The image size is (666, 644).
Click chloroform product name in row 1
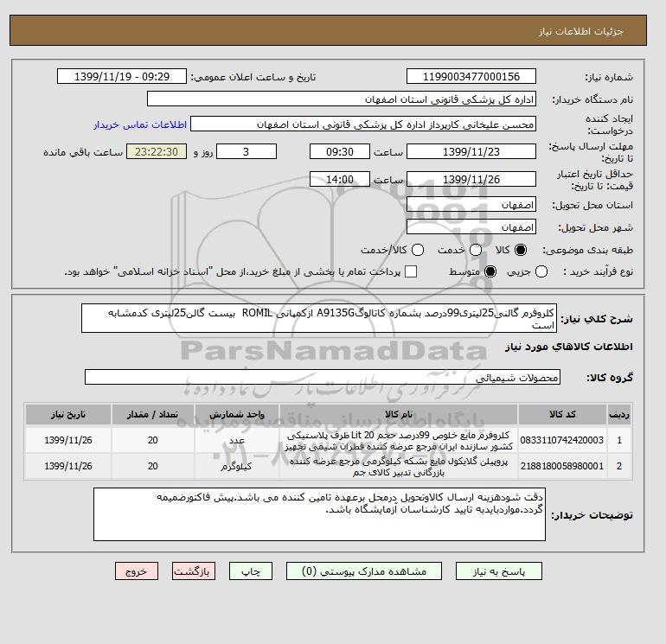399,441
